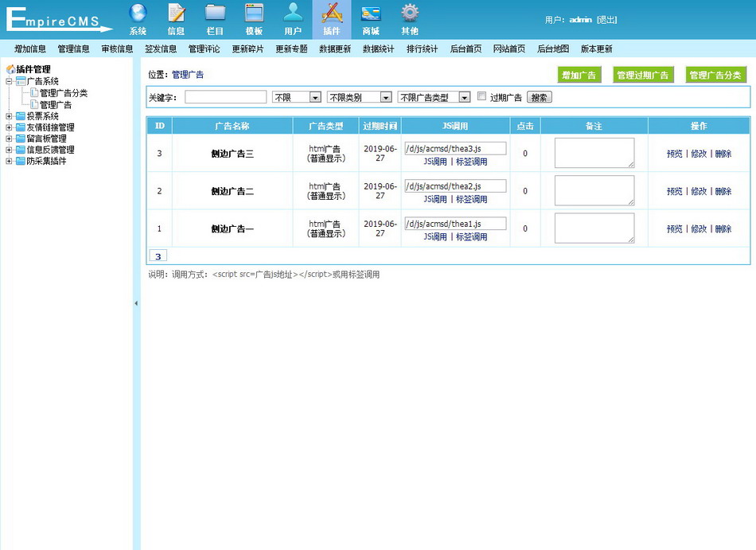Open the 模板 window icon

coord(254,14)
